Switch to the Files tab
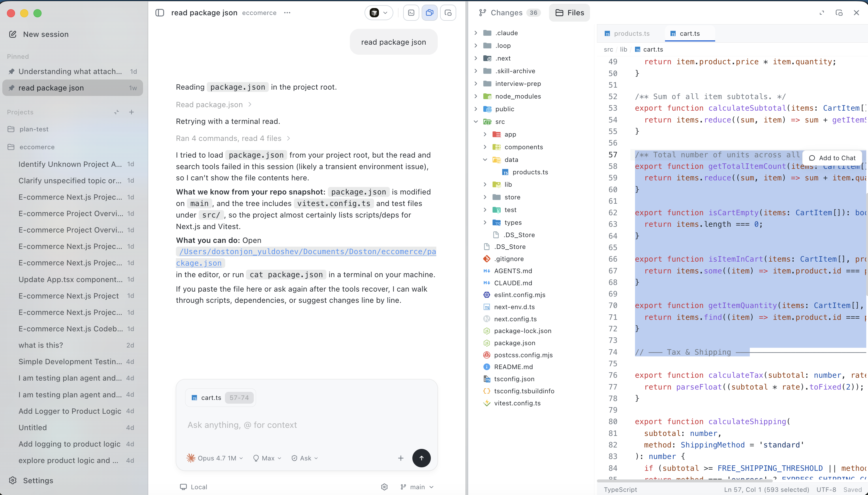 coord(569,13)
